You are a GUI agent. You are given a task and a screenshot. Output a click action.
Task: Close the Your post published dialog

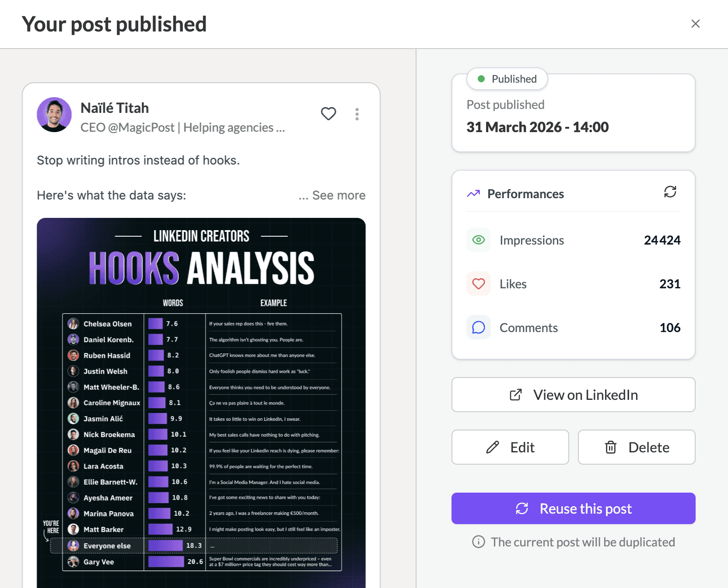(695, 24)
